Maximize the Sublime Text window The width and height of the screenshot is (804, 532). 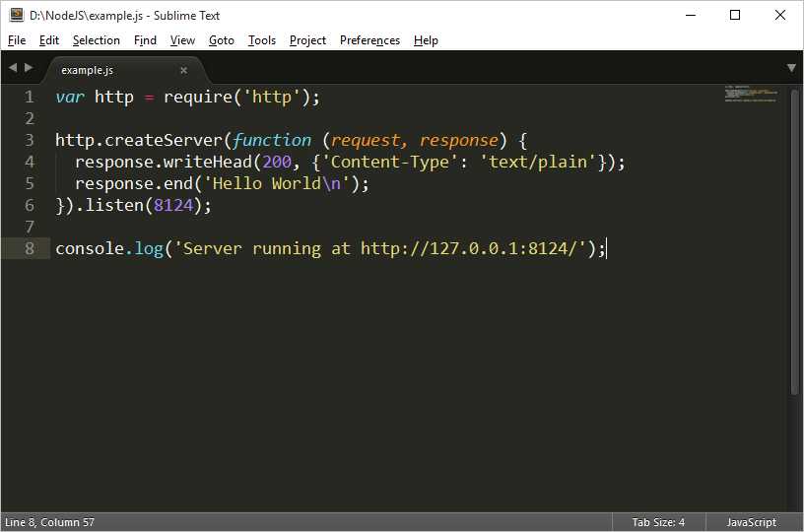coord(735,15)
